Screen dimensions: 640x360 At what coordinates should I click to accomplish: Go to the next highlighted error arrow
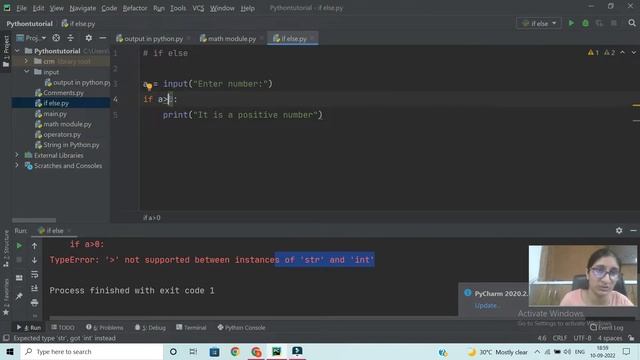(633, 53)
